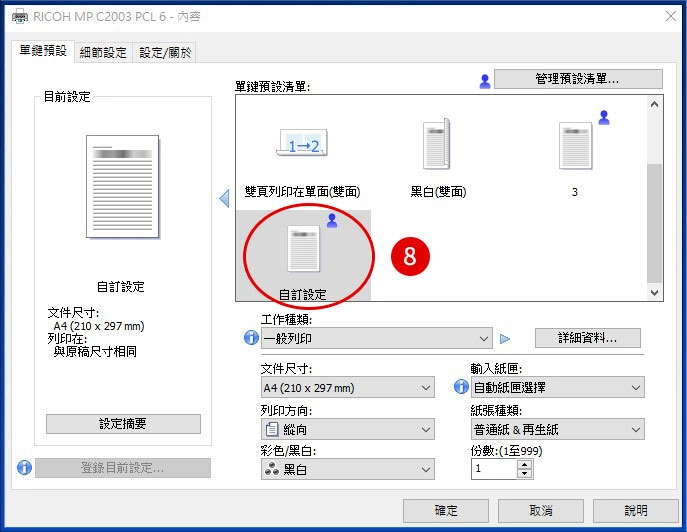The image size is (687, 532).
Task: Click user icon beside 管理預設清單
Action: point(485,81)
